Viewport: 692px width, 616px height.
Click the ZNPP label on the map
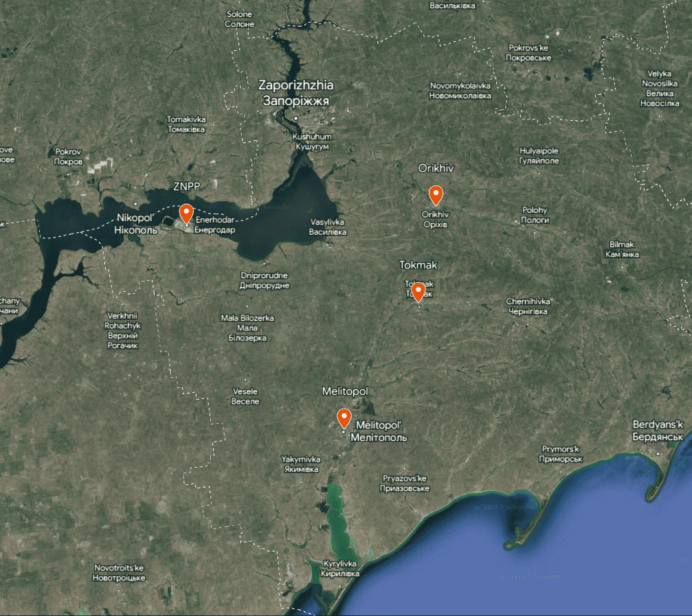(188, 185)
